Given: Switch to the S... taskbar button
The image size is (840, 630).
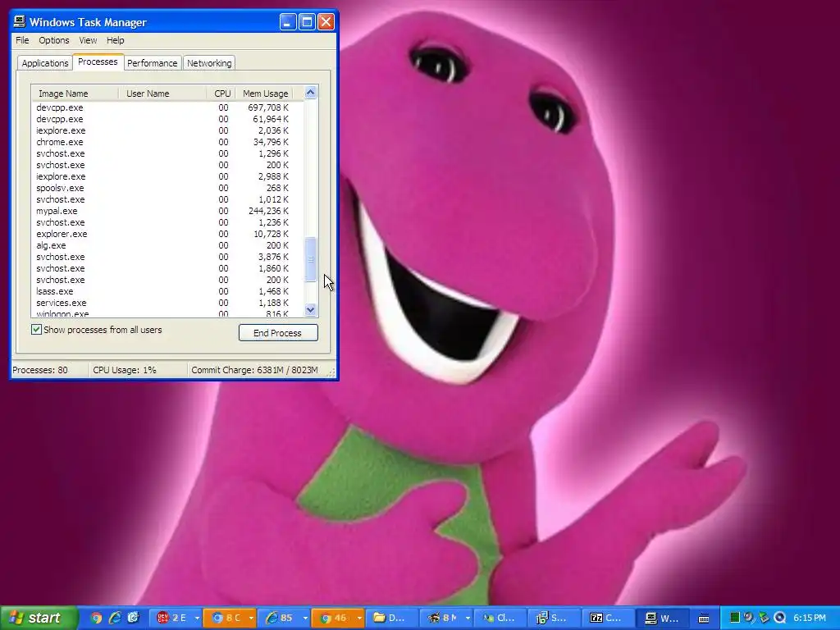Looking at the screenshot, I should click(555, 618).
